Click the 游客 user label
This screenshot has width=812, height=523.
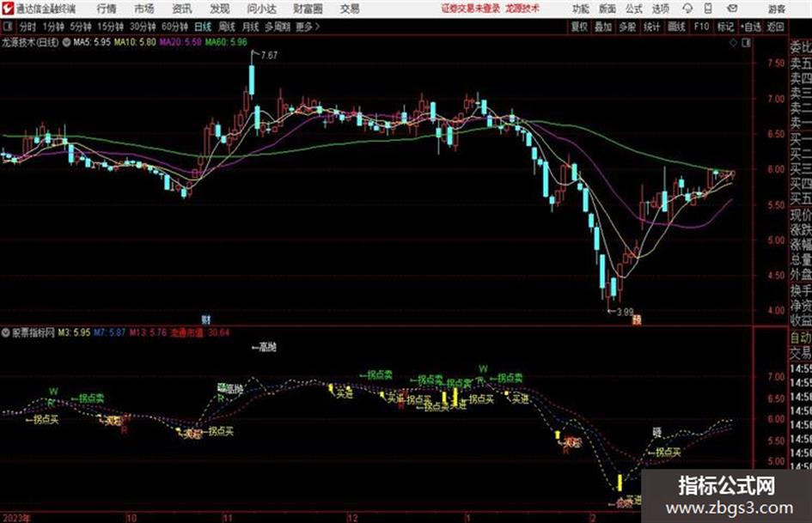pyautogui.click(x=776, y=9)
